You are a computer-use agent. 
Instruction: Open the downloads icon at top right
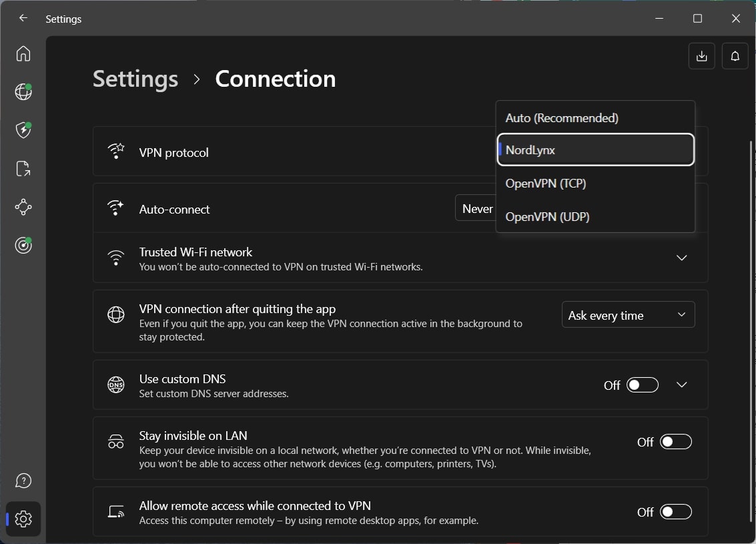(x=701, y=56)
